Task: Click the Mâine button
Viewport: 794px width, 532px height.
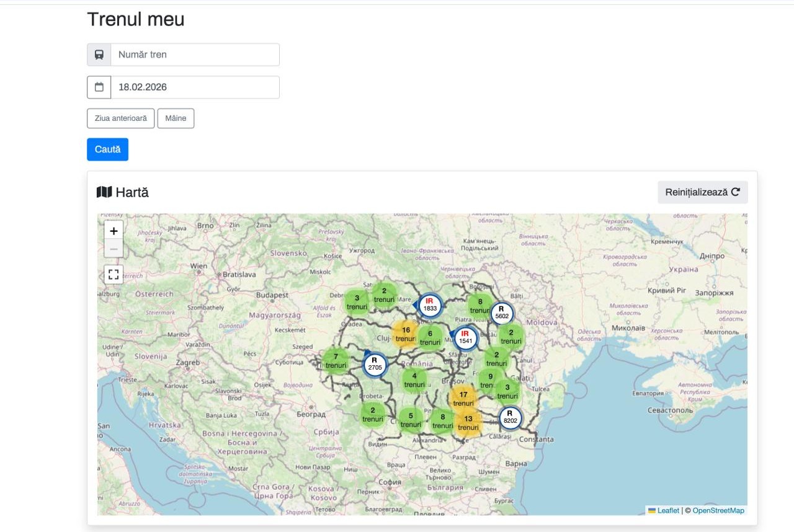Action: point(176,118)
